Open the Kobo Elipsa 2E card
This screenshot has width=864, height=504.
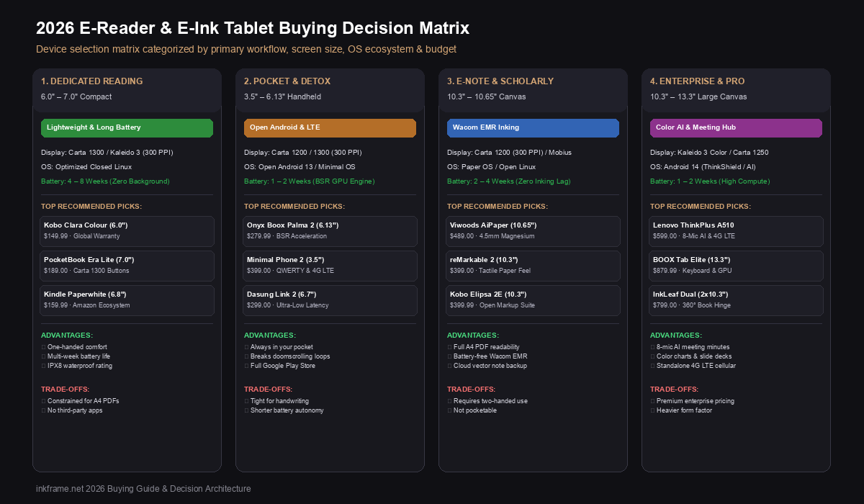(x=533, y=300)
